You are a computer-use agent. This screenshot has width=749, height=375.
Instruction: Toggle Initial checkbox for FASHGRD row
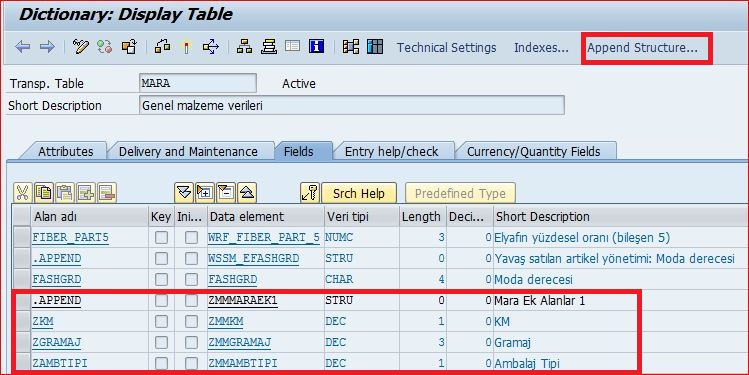coord(192,279)
